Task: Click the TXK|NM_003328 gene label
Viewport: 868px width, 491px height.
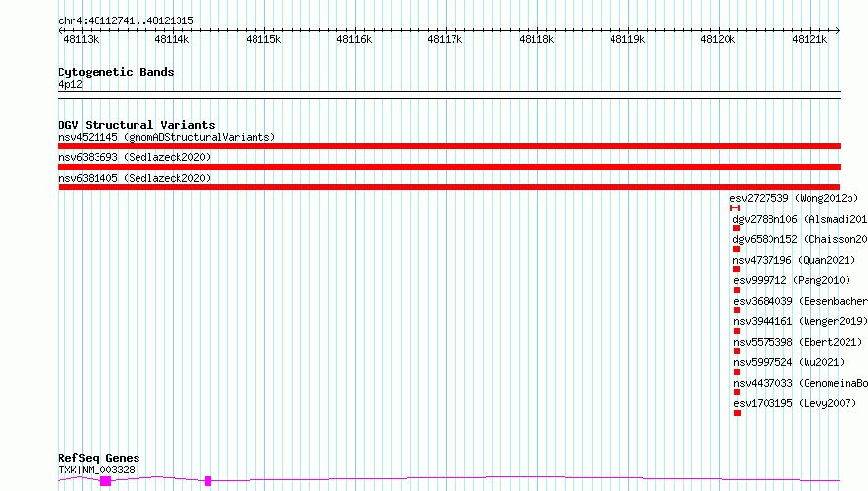Action: point(97,470)
